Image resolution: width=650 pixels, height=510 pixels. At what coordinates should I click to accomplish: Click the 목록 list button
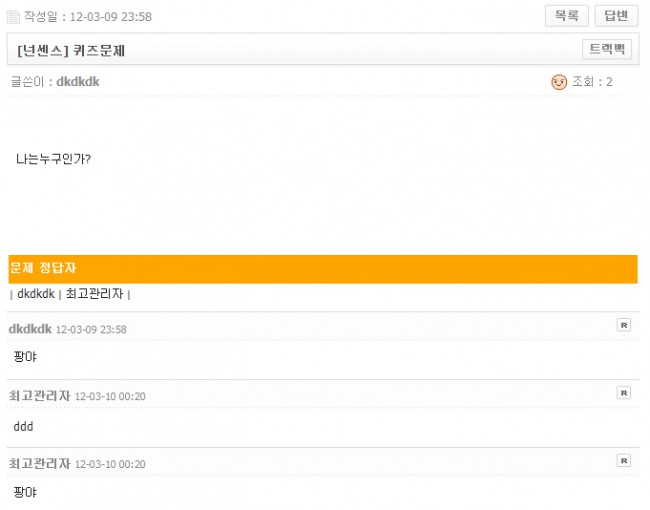566,16
